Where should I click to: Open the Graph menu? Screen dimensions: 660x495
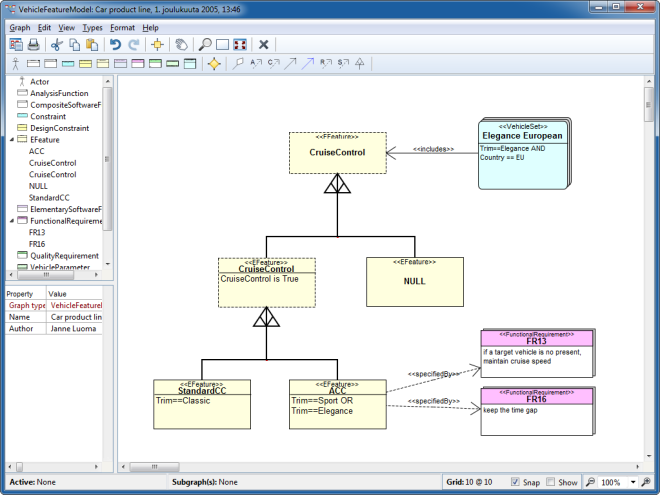pyautogui.click(x=20, y=28)
